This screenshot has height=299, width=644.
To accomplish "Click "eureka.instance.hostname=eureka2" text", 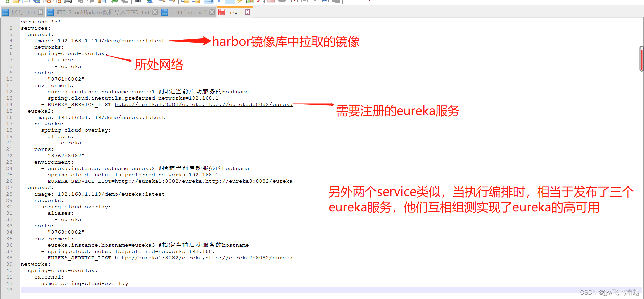I will point(101,168).
